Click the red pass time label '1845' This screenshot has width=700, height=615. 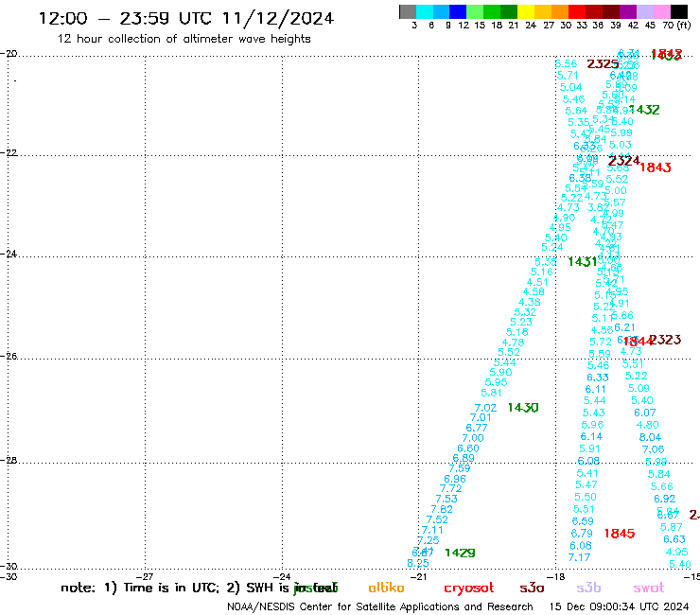(620, 534)
